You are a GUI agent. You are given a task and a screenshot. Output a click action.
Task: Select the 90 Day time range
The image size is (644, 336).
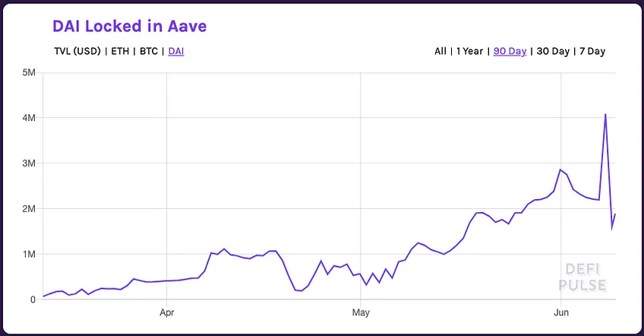pos(510,52)
